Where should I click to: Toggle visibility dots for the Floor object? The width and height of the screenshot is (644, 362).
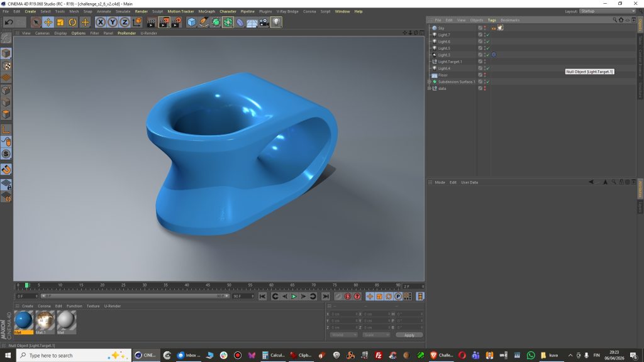(x=484, y=75)
